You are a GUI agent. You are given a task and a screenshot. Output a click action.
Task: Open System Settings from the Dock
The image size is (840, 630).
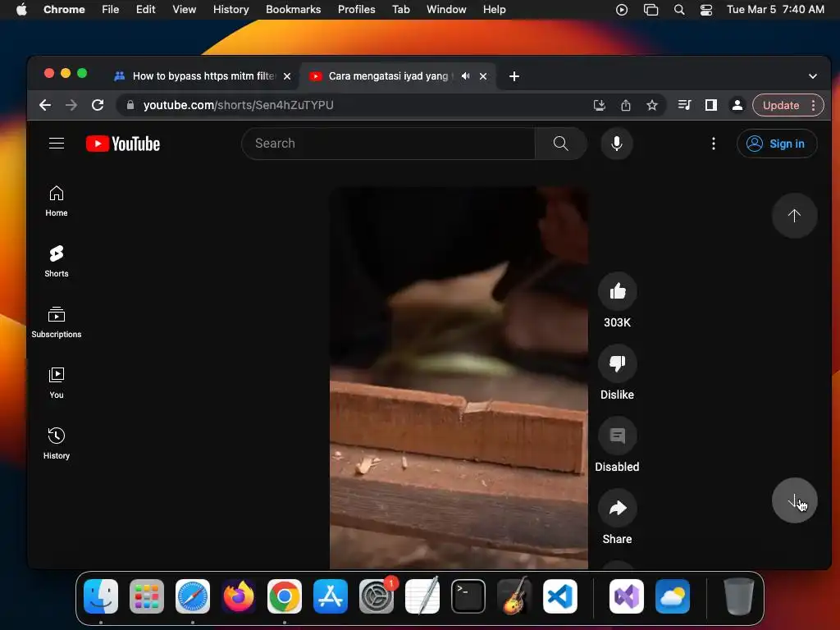click(377, 596)
